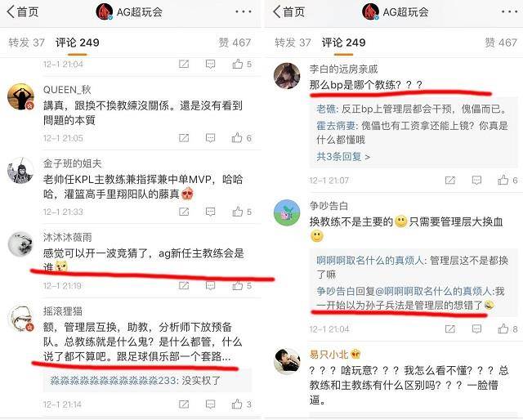Select 评论 249 tab in right panel
This screenshot has width=523, height=420.
tap(343, 42)
